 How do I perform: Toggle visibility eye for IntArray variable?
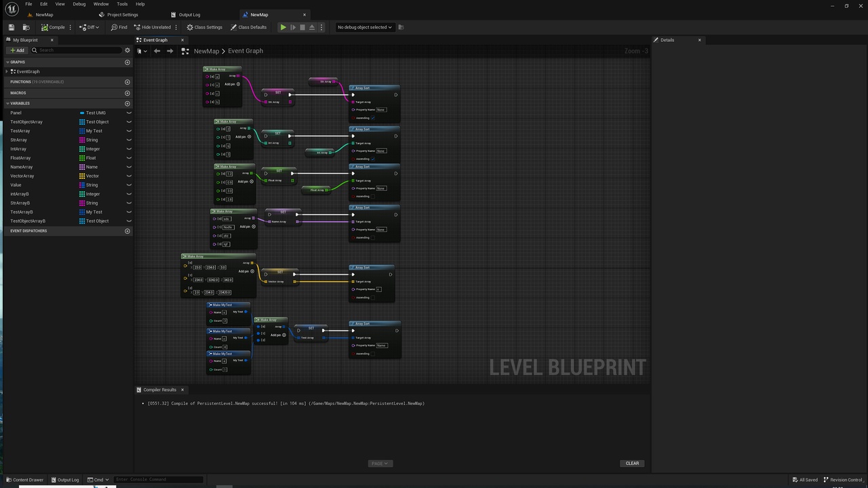point(129,149)
